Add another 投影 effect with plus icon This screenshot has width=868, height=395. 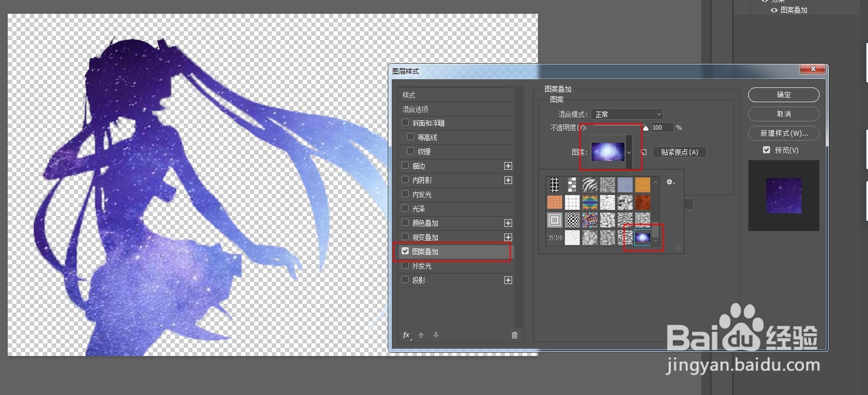(508, 280)
